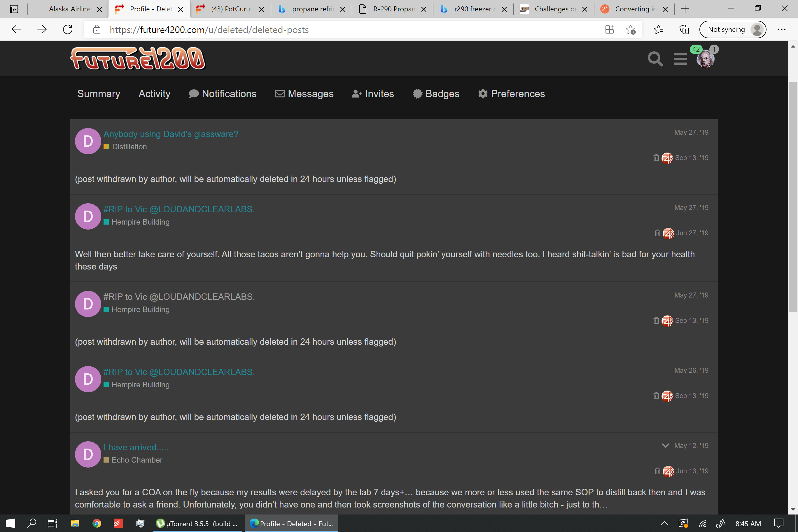The width and height of the screenshot is (798, 532).
Task: Open 'I have arrived.....' topic link
Action: tap(136, 447)
